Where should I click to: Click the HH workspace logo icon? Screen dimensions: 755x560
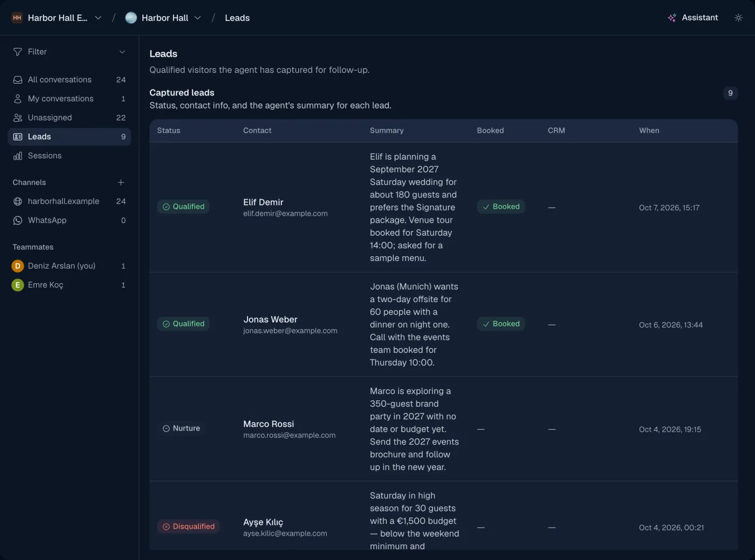(17, 18)
